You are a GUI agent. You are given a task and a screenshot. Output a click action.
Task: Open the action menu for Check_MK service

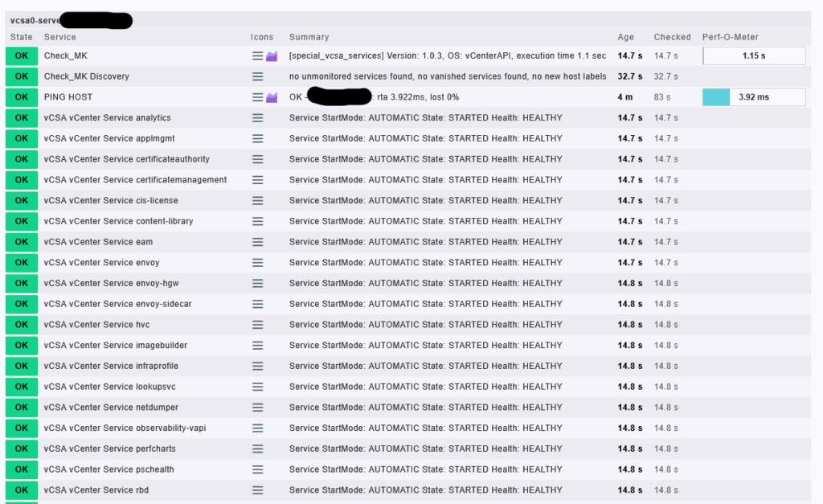pyautogui.click(x=257, y=55)
